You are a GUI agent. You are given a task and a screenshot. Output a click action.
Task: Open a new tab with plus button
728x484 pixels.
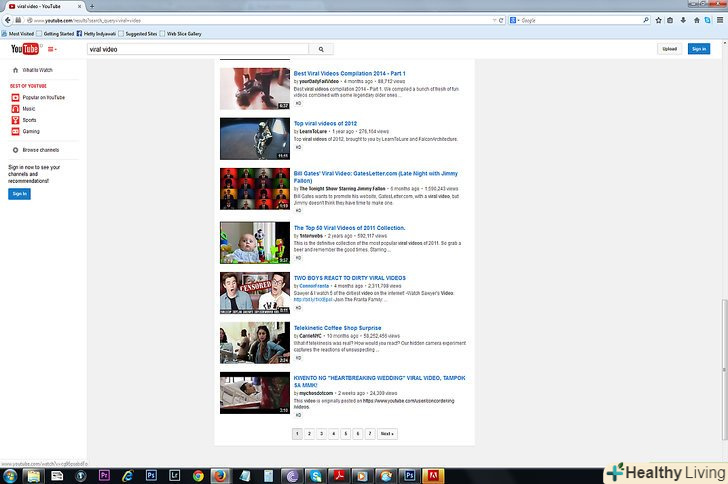click(92, 7)
